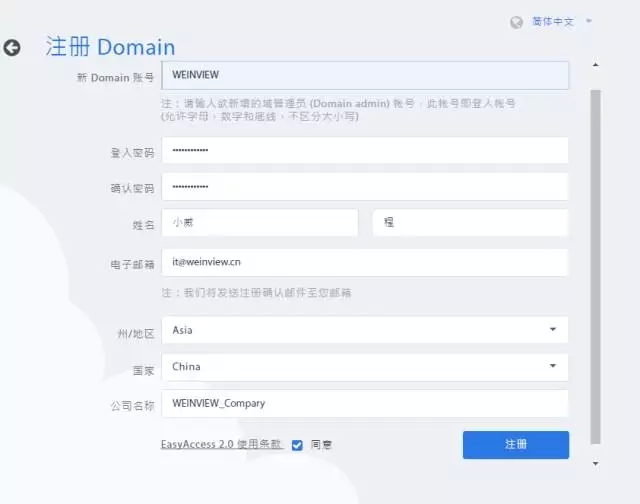Click the globe language icon
Image resolution: width=640 pixels, height=504 pixels.
[x=516, y=22]
